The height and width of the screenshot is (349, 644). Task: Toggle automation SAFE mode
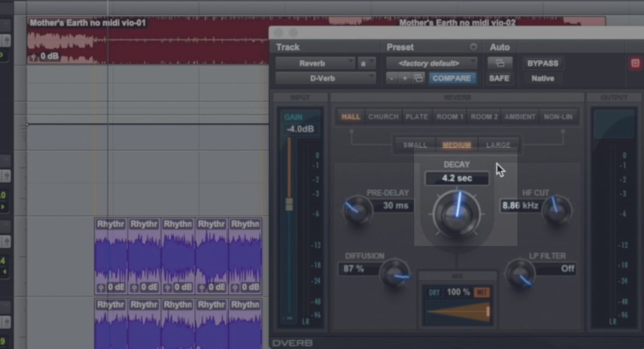tap(499, 78)
